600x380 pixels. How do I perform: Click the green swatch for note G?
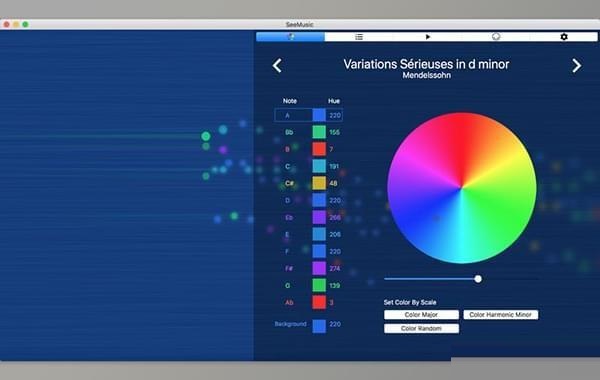coord(319,285)
